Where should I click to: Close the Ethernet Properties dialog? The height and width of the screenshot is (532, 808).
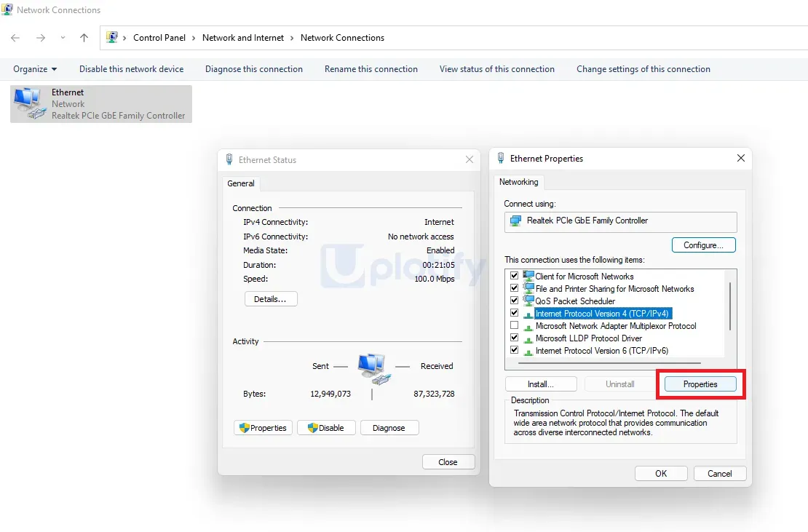pos(740,158)
